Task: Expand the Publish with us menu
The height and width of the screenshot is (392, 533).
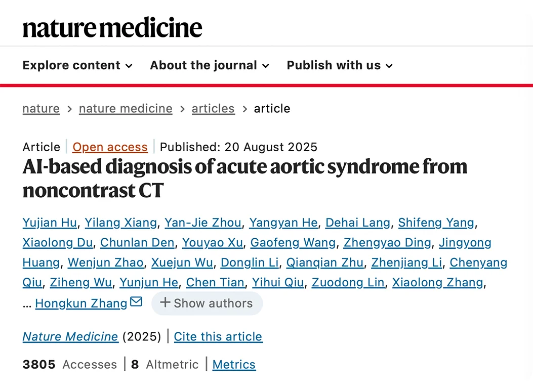Action: point(340,65)
